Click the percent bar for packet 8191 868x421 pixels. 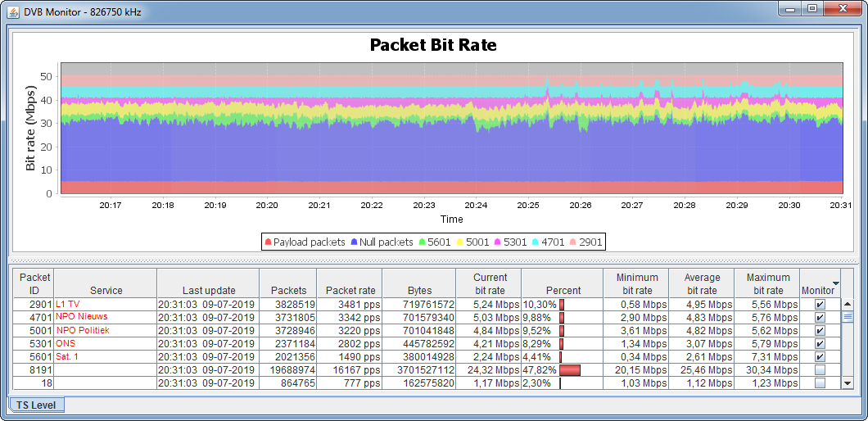(570, 370)
